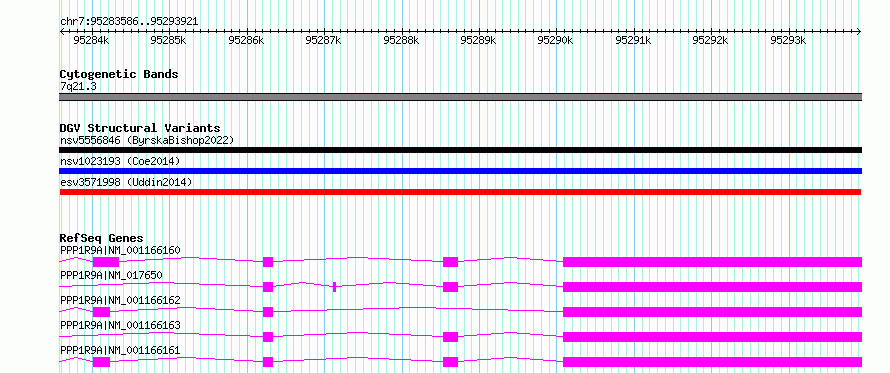The width and height of the screenshot is (890, 373).
Task: Select the blue nsv1023193 variant bar
Action: [x=460, y=171]
